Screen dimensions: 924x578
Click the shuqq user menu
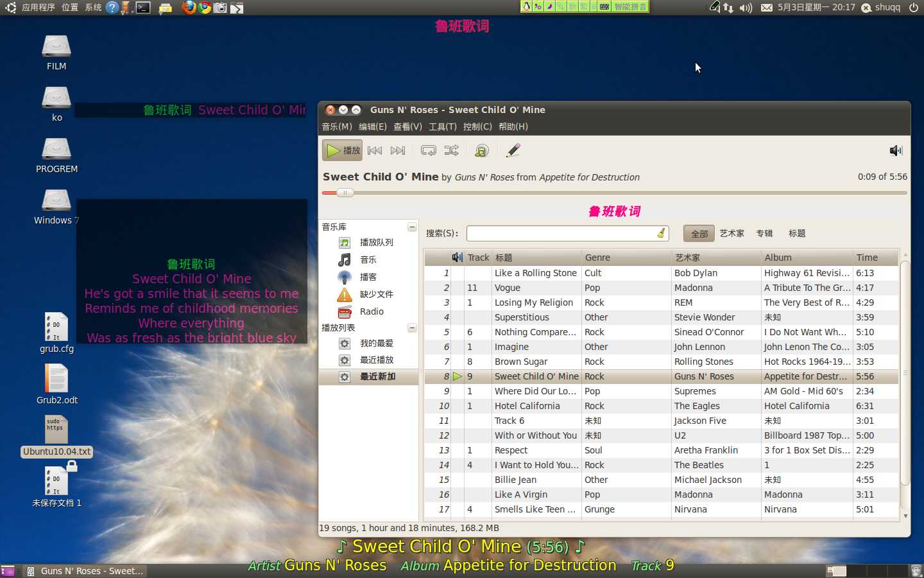(881, 8)
